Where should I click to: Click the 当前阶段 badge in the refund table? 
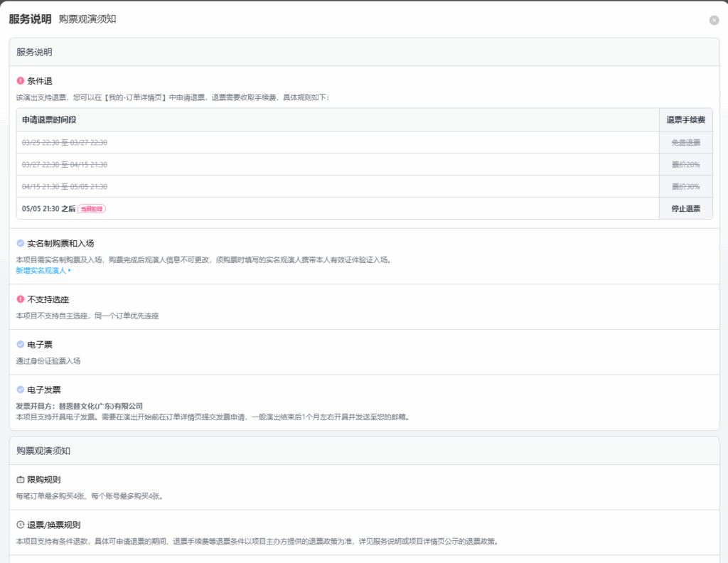[x=92, y=209]
